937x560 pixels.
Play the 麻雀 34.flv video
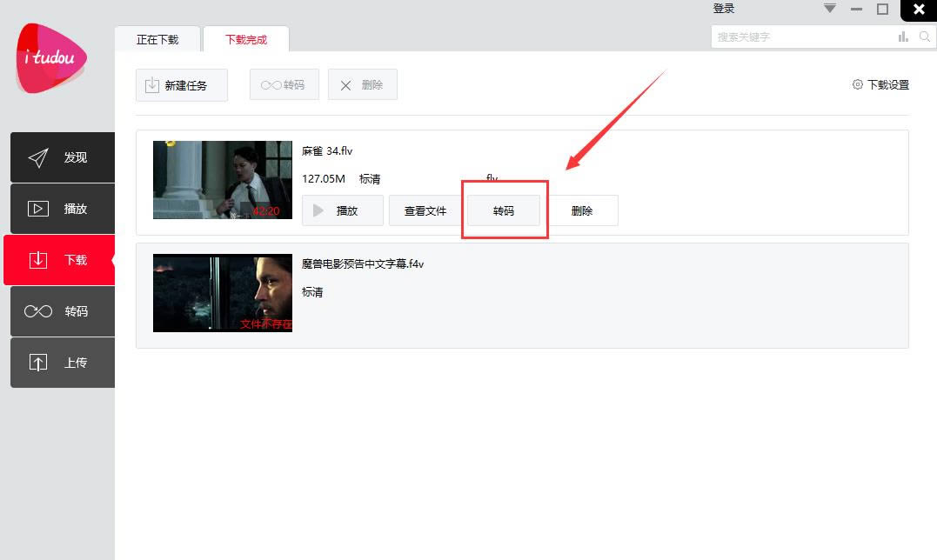[343, 210]
